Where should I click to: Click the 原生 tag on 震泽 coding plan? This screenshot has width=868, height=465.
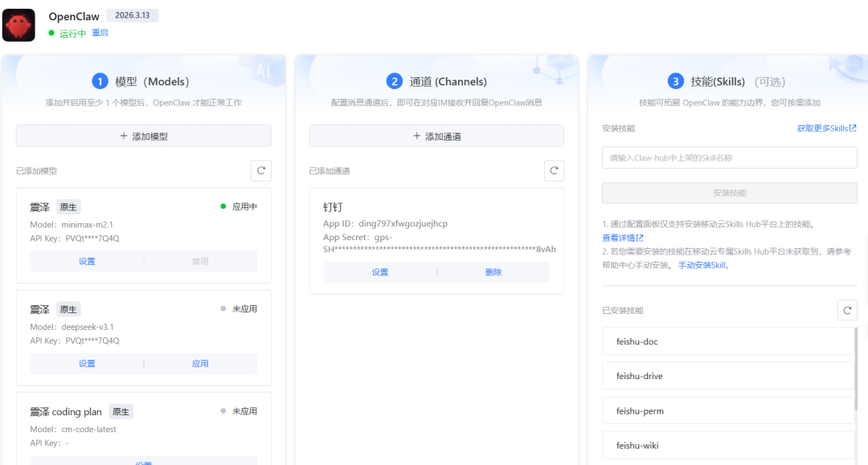point(121,412)
